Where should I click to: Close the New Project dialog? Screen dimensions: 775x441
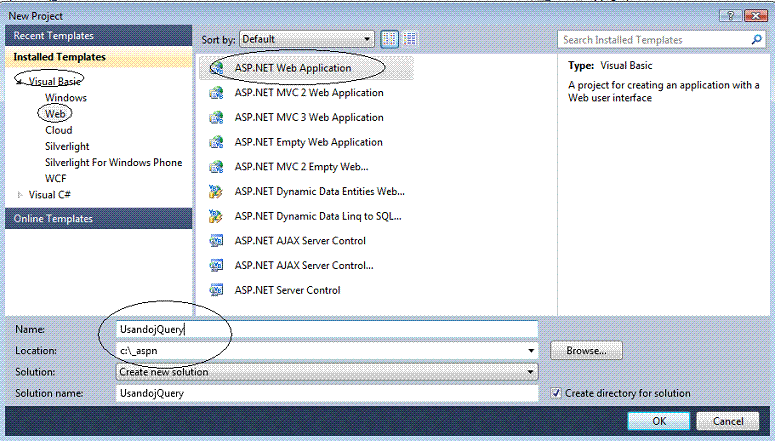pyautogui.click(x=755, y=16)
